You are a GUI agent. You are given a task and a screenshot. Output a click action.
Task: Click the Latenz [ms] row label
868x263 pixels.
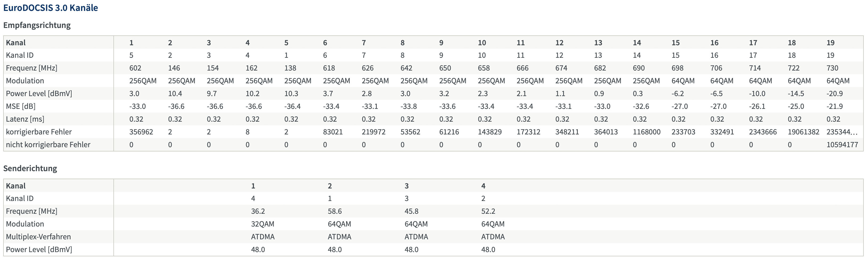tap(25, 119)
